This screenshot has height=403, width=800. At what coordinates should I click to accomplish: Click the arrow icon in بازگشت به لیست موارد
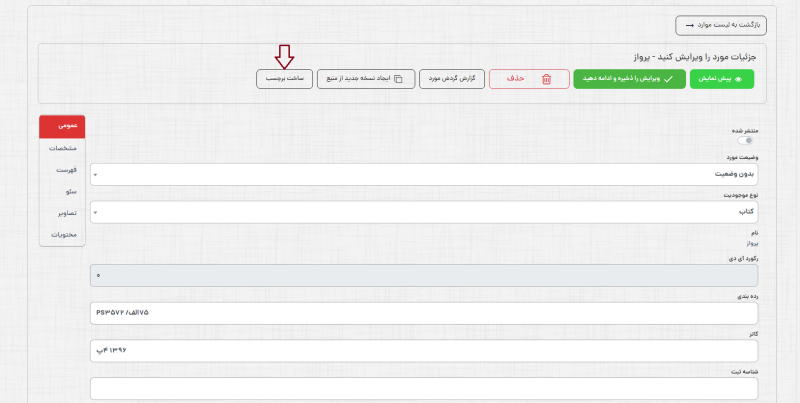690,25
